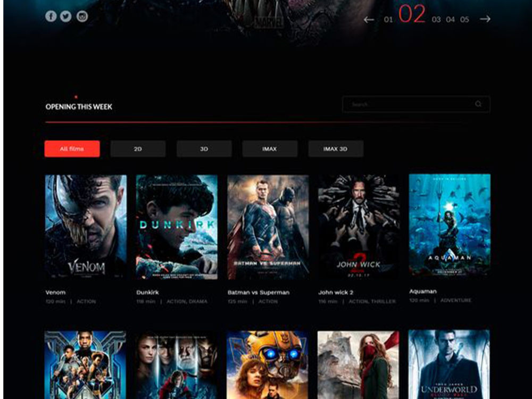The image size is (532, 399).
Task: Open the Venom movie poster
Action: point(86,227)
